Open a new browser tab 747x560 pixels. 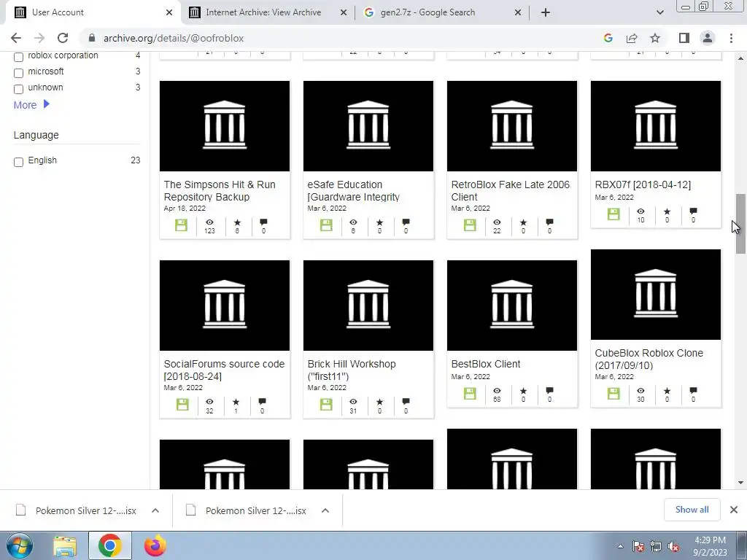pyautogui.click(x=546, y=12)
